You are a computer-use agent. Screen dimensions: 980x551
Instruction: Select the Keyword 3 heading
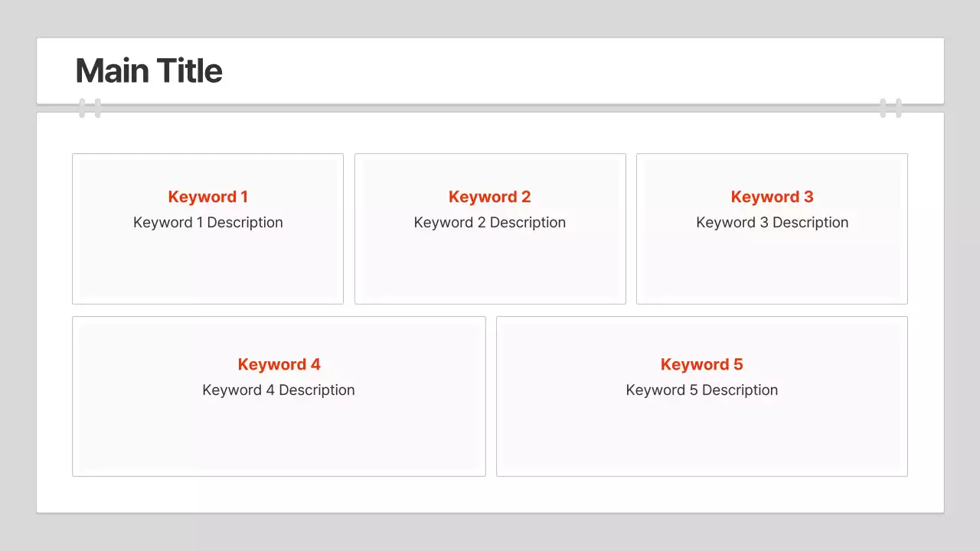pos(772,197)
